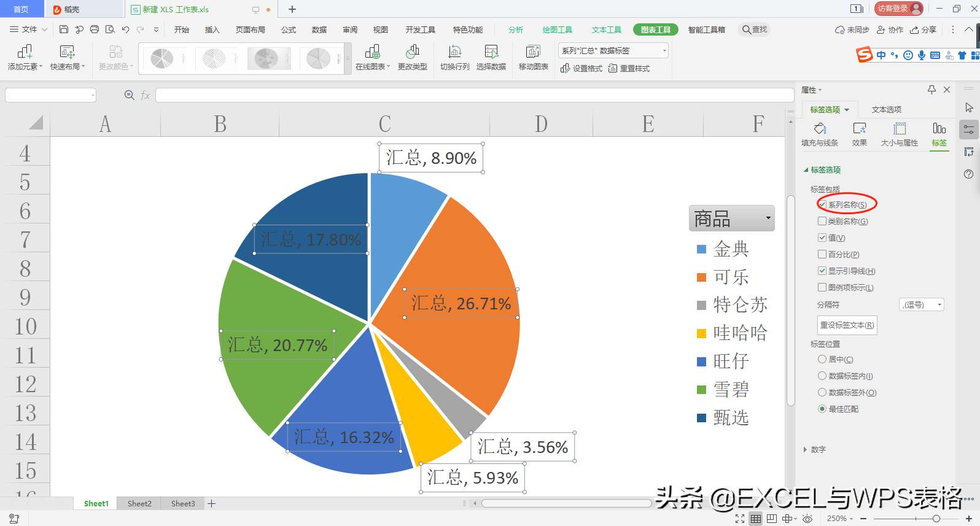The width and height of the screenshot is (980, 526).
Task: Open Size & Properties (大小与属性) icon
Action: click(x=900, y=128)
